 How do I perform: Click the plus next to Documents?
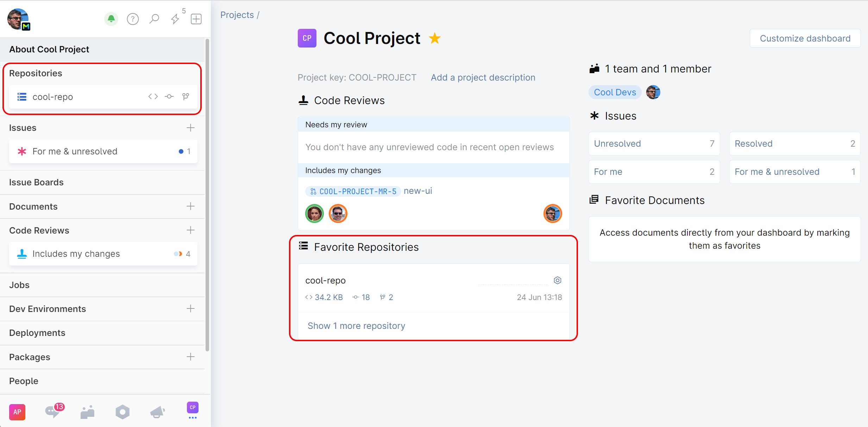(x=190, y=206)
